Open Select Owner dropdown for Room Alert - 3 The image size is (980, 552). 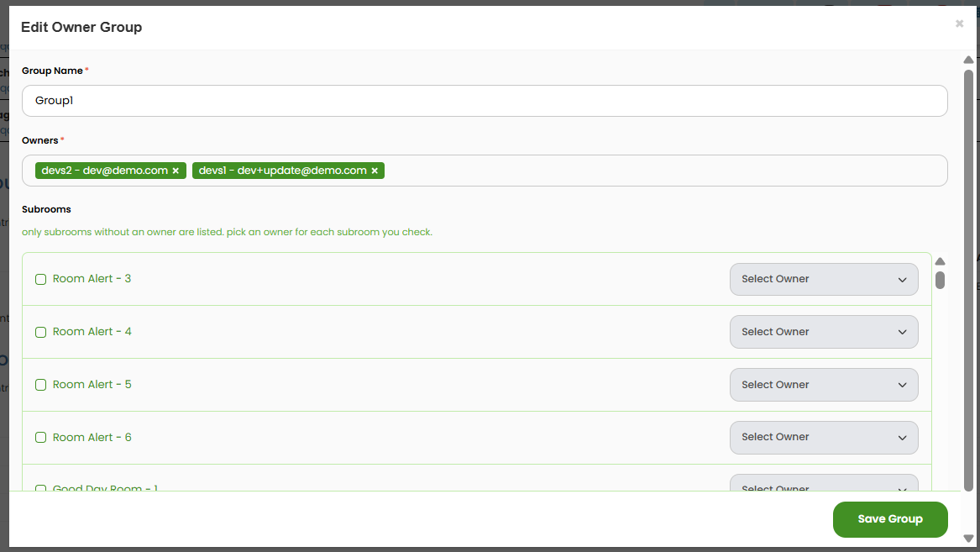[824, 280]
